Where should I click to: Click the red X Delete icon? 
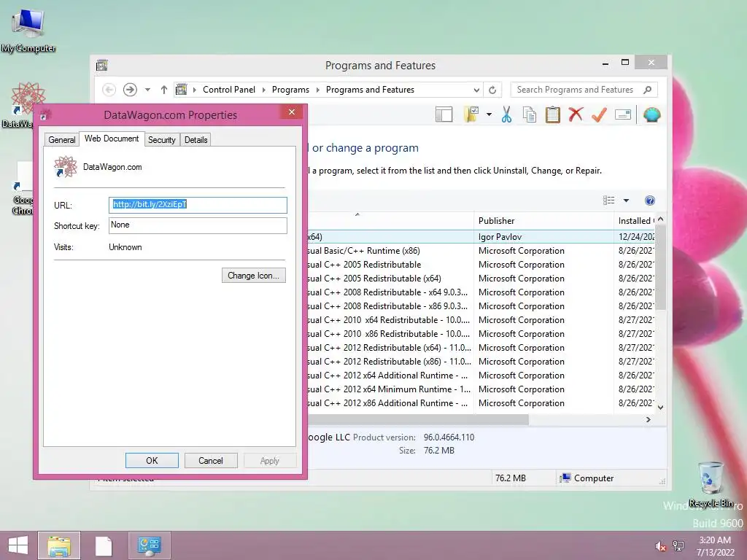[x=576, y=114]
